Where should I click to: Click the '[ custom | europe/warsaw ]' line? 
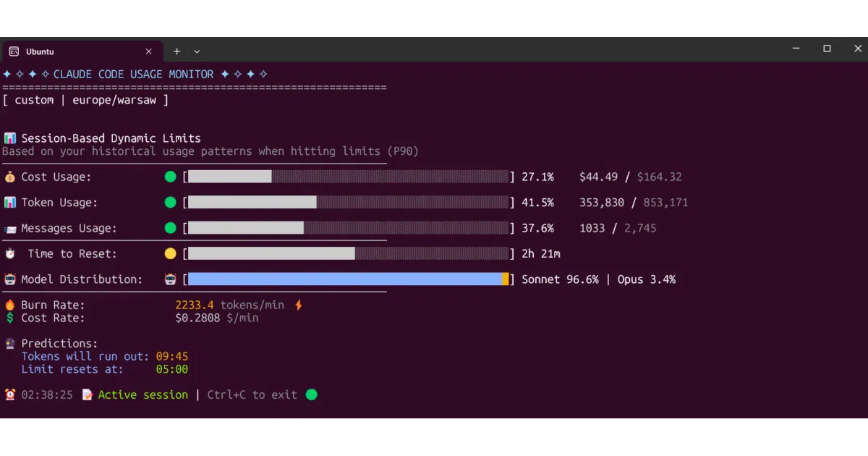point(85,100)
